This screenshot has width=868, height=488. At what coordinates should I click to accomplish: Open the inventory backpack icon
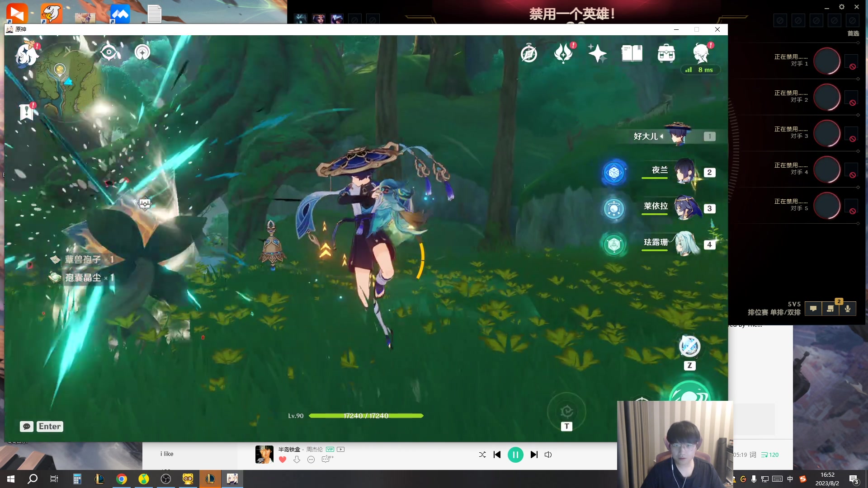coord(666,53)
